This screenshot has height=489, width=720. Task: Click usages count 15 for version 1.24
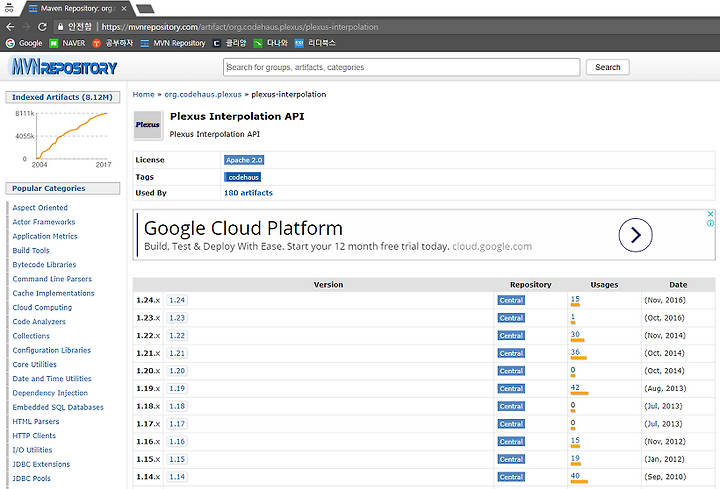point(575,299)
